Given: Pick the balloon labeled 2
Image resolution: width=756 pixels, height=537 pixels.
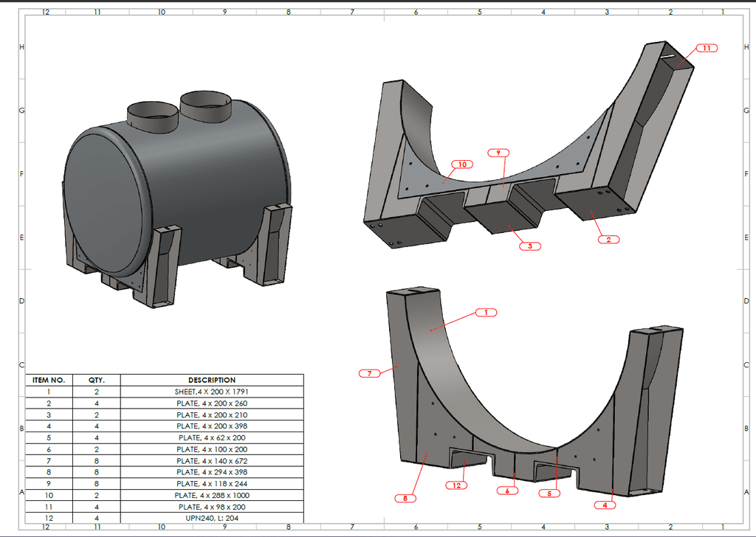Looking at the screenshot, I should (608, 239).
